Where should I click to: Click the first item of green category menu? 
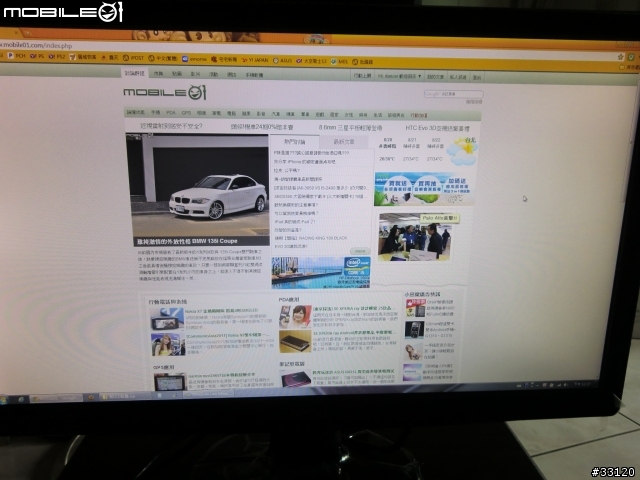point(136,112)
